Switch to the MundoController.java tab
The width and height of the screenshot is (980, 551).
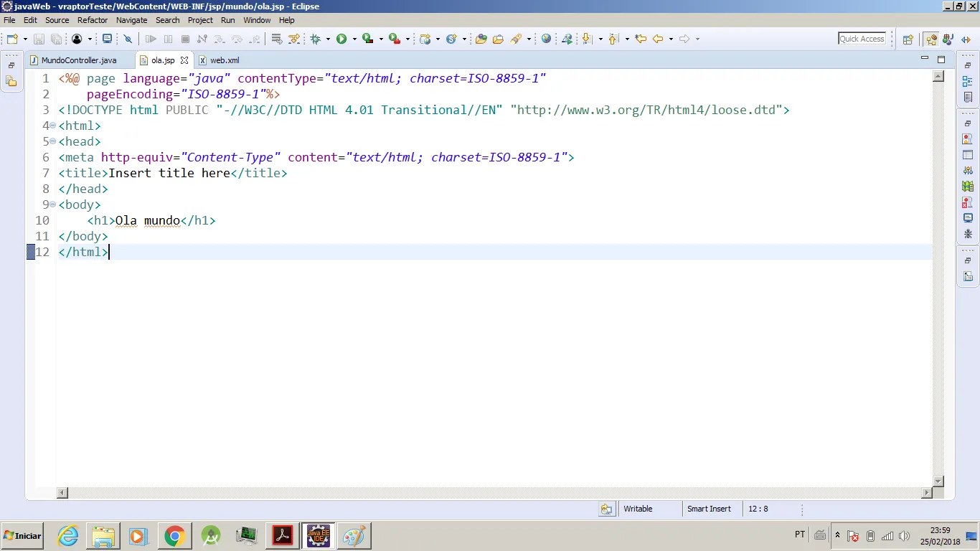click(78, 60)
